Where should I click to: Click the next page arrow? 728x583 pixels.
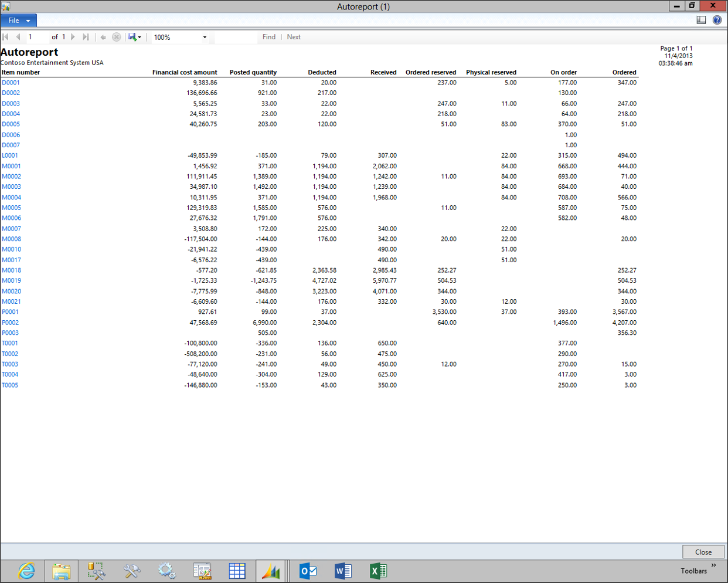pos(73,37)
